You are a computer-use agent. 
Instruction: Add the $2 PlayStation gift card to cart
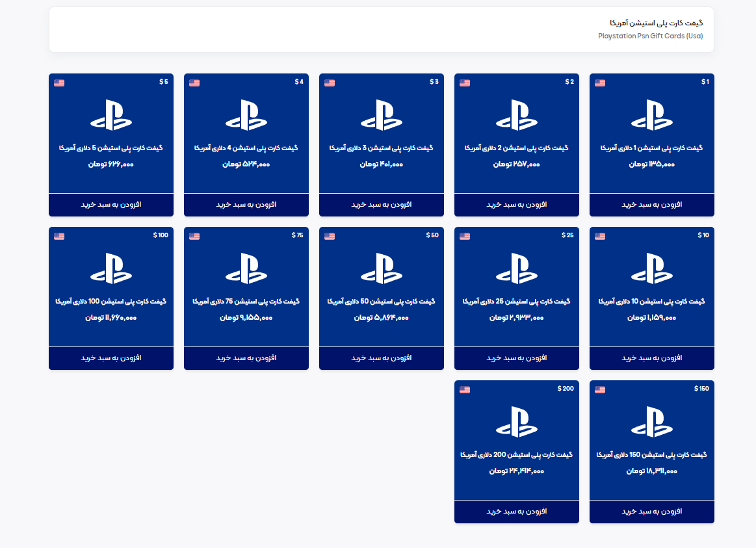point(517,205)
